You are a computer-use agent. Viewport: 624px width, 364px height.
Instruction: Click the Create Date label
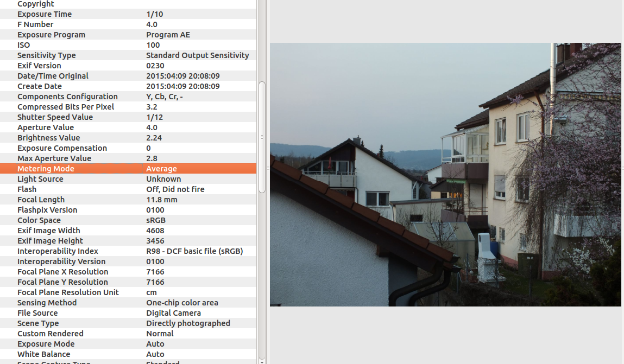point(40,86)
